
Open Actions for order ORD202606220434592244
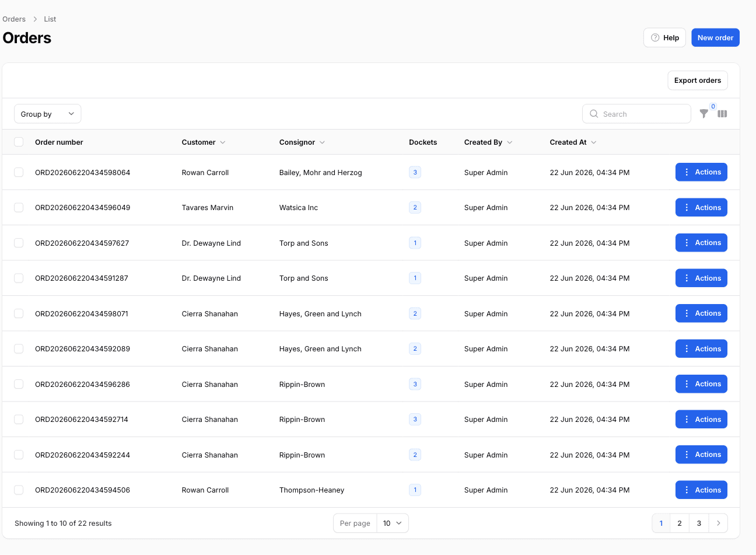(x=701, y=455)
